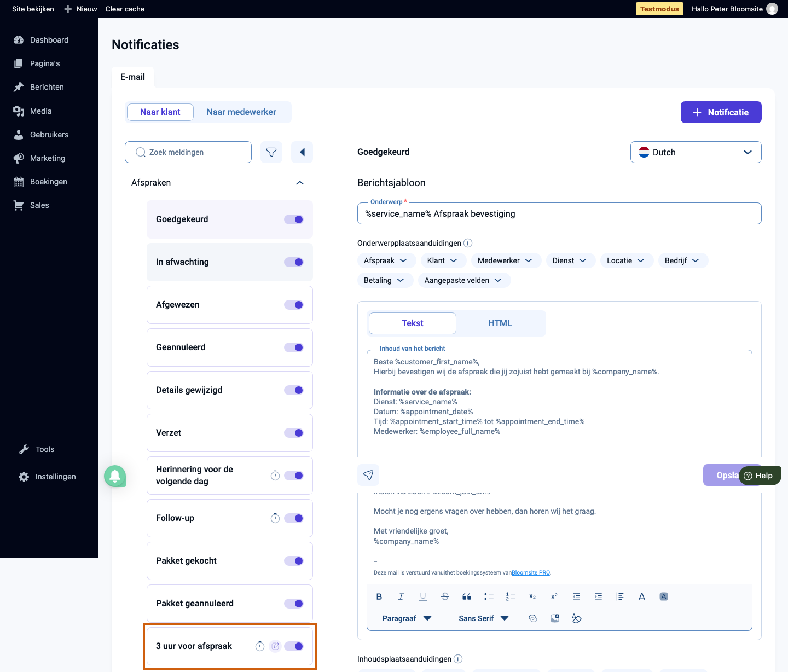Click the timer icon on Herinnering voor de volgende dag
This screenshot has width=788, height=672.
(x=275, y=476)
